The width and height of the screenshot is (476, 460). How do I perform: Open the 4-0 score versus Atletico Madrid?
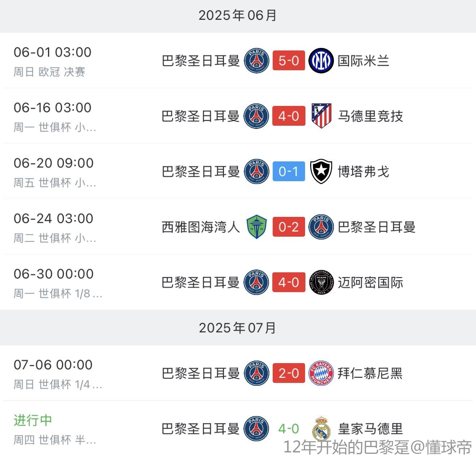coord(289,116)
